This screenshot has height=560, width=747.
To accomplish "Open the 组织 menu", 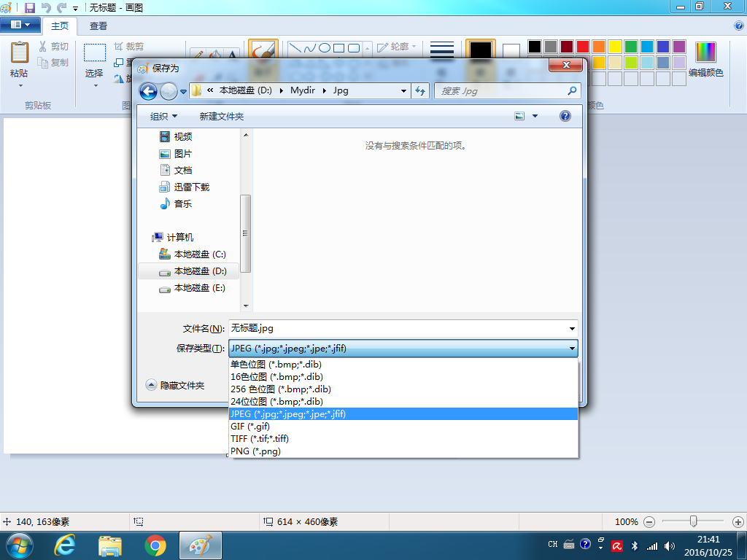I will click(163, 116).
